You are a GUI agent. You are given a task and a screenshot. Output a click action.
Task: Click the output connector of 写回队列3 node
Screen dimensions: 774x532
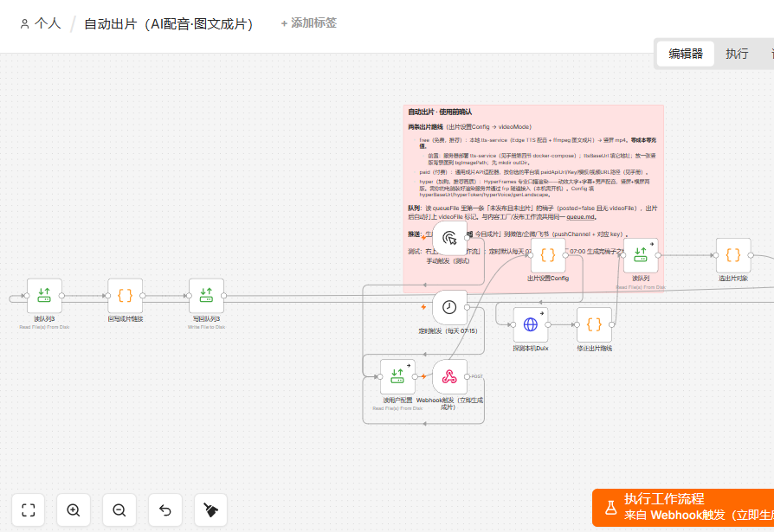coord(224,296)
